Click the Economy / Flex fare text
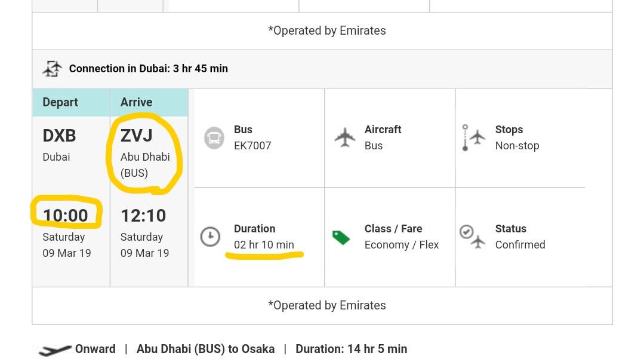Viewport: 644px width, 362px height. [x=402, y=244]
